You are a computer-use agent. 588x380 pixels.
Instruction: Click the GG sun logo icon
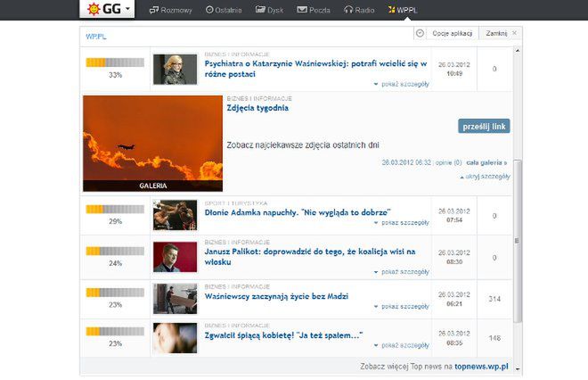coord(94,9)
